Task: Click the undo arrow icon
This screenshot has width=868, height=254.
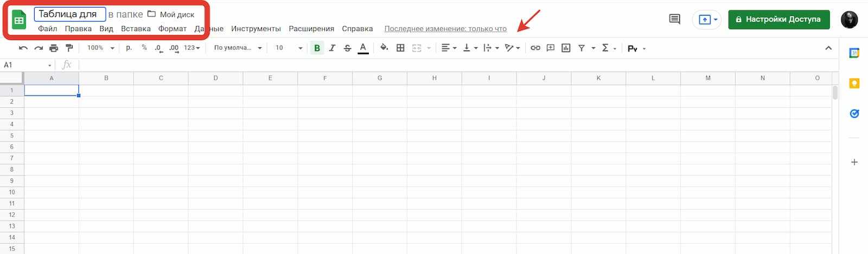Action: (23, 48)
